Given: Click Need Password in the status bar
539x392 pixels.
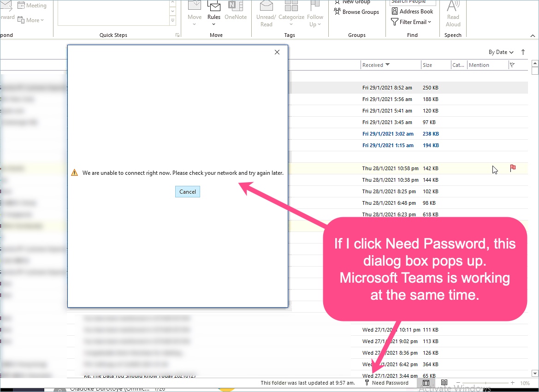Looking at the screenshot, I should pos(386,383).
